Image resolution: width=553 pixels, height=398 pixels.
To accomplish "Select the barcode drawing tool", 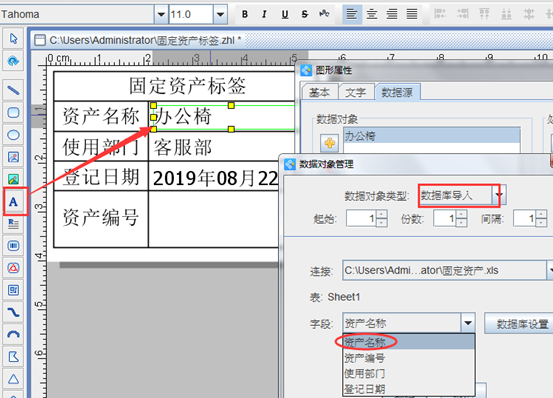I will click(13, 246).
